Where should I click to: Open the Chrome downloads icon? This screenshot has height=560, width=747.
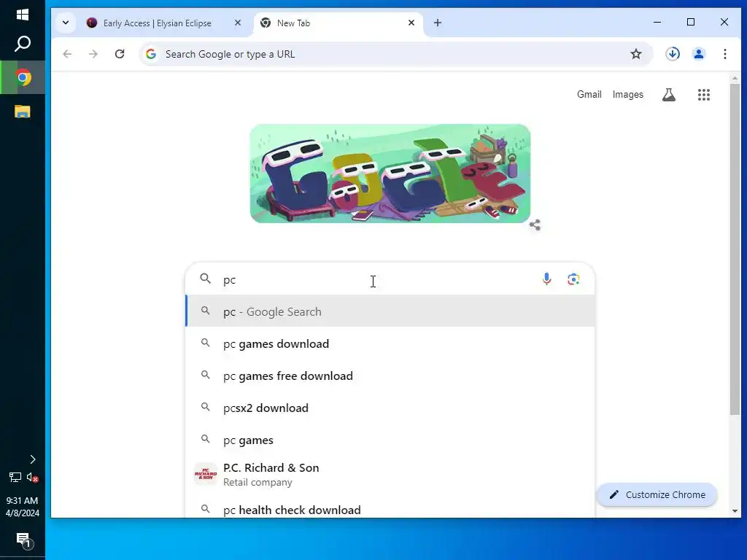click(673, 54)
